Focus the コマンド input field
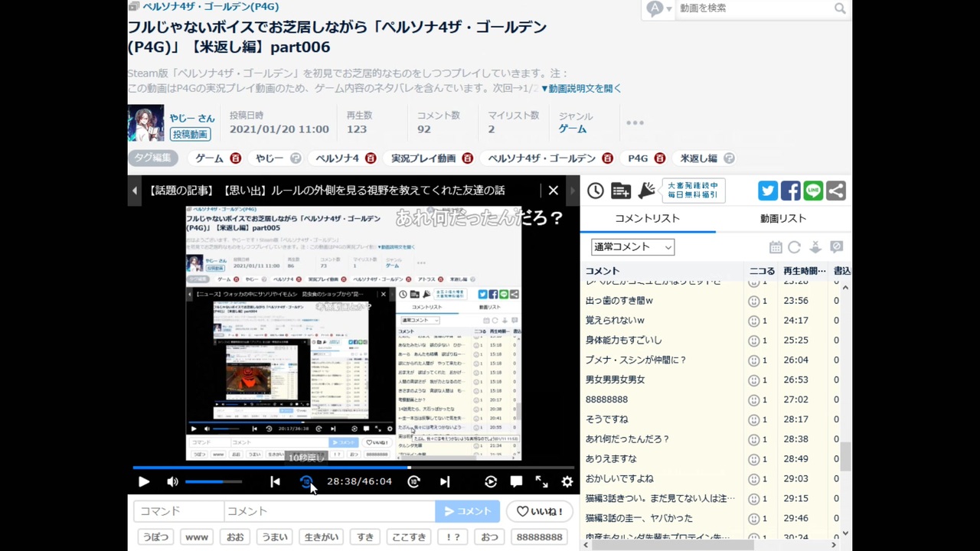This screenshot has height=551, width=980. 178,511
